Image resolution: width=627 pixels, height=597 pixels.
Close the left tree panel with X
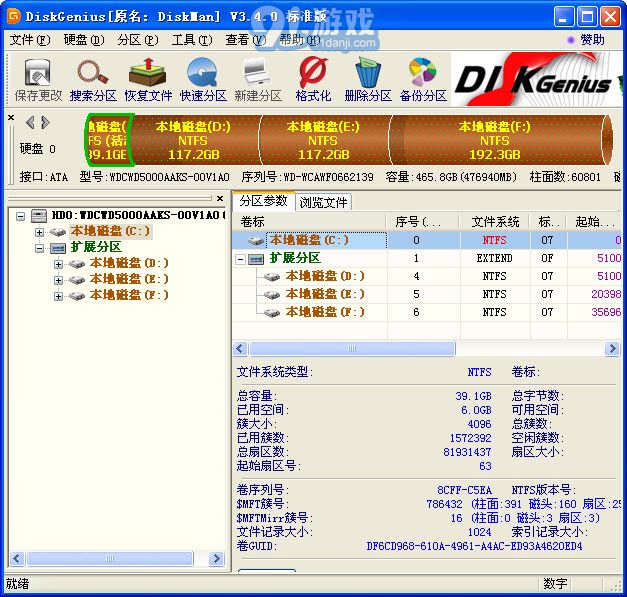220,198
